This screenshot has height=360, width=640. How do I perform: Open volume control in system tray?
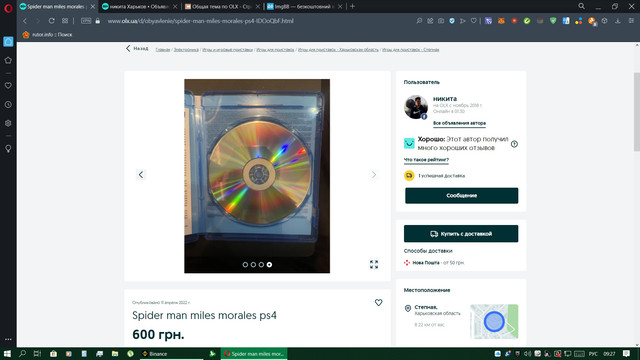(x=527, y=353)
